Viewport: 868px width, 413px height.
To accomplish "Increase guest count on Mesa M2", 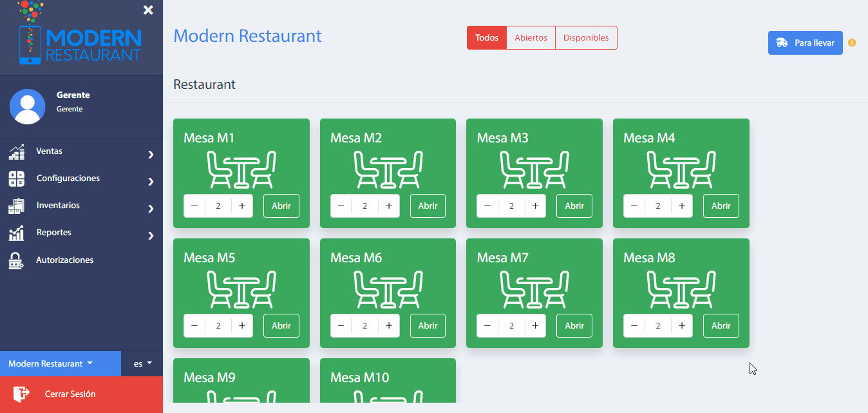I will 389,206.
